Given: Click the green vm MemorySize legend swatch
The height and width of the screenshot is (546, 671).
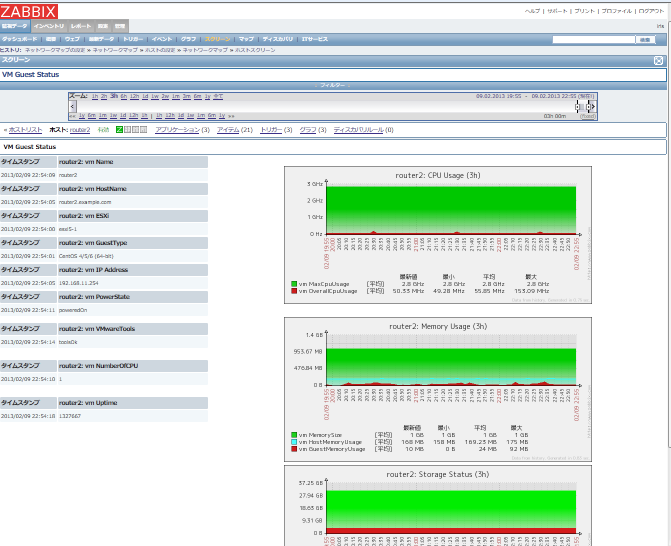Looking at the screenshot, I should (294, 435).
